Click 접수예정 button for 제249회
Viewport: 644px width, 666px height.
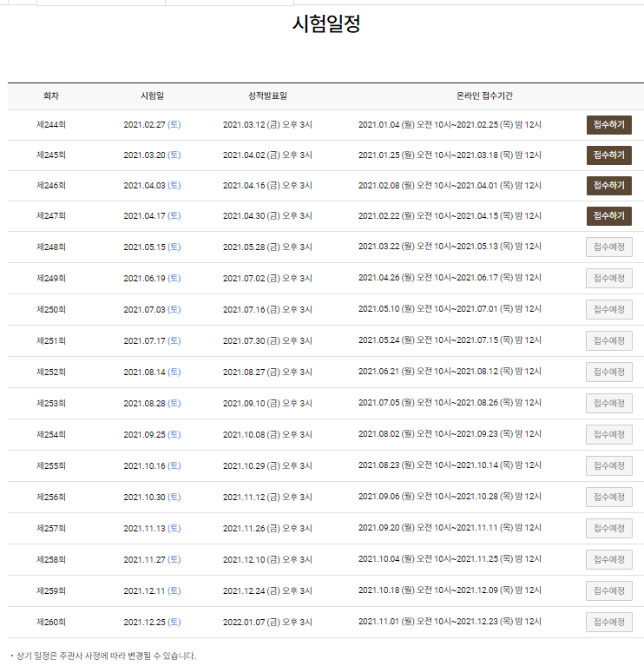tap(608, 278)
